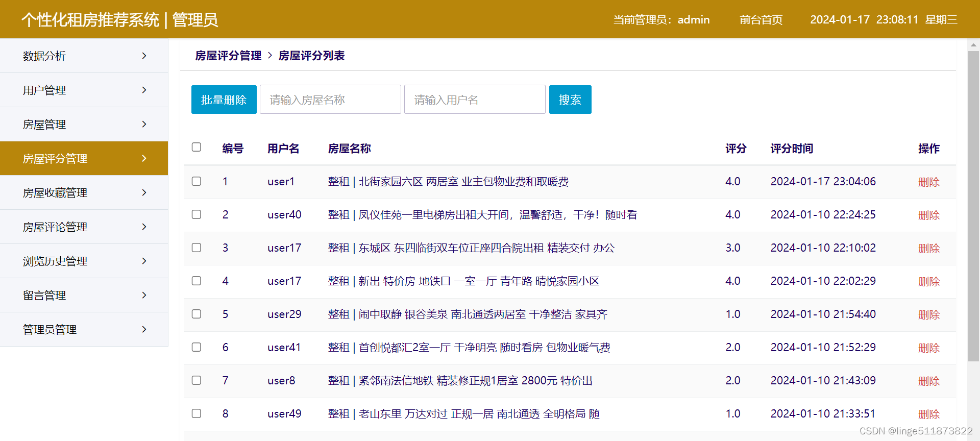980x441 pixels.
Task: Focus the 请输入房屋名称 search field
Action: coord(330,100)
